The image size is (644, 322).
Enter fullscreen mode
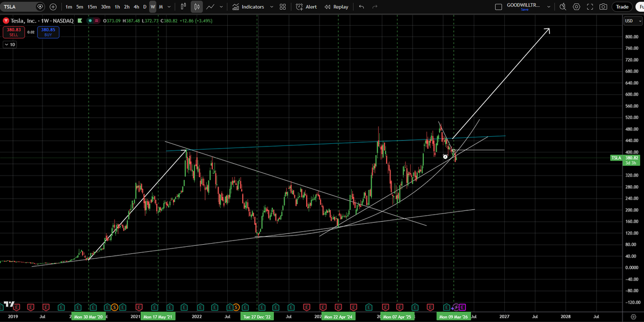(590, 6)
